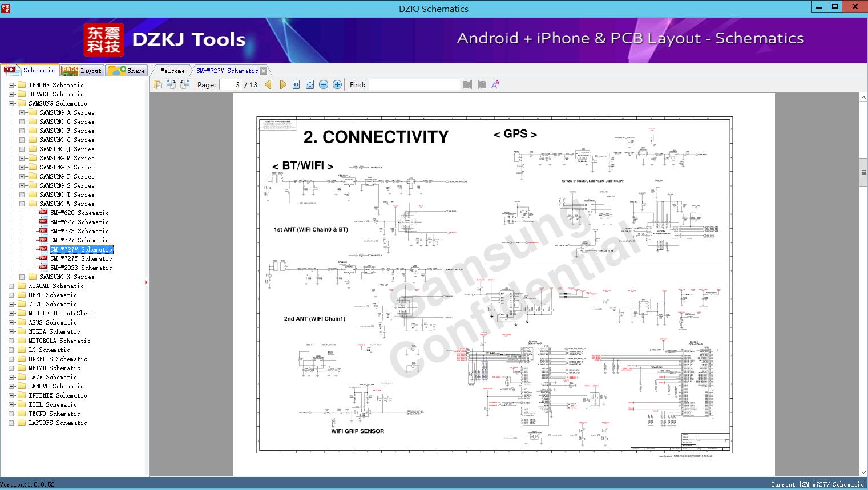Image resolution: width=868 pixels, height=490 pixels.
Task: Open the SM-W620 Schematic PDF icon
Action: click(x=43, y=213)
